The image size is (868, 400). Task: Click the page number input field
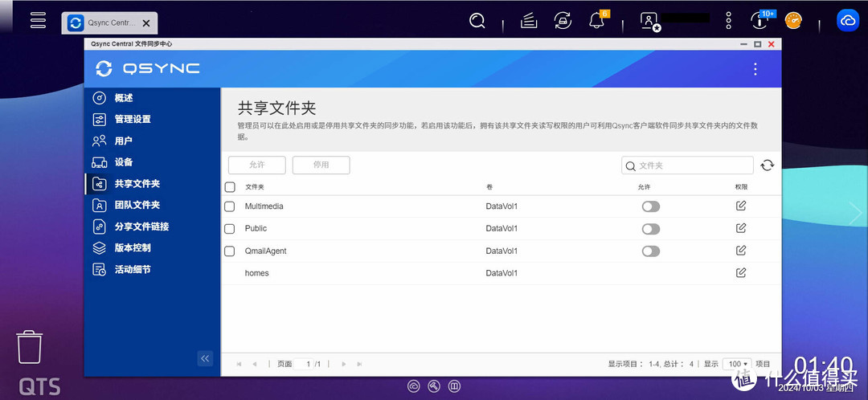point(304,364)
